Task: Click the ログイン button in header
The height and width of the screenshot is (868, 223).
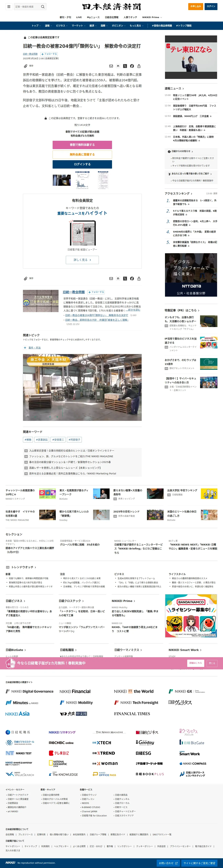Action: pos(211,6)
